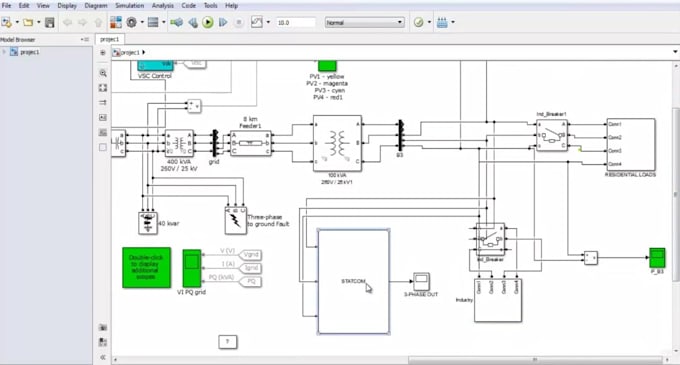Open the Model Advisor dropdown arrow
680x365 pixels.
429,23
